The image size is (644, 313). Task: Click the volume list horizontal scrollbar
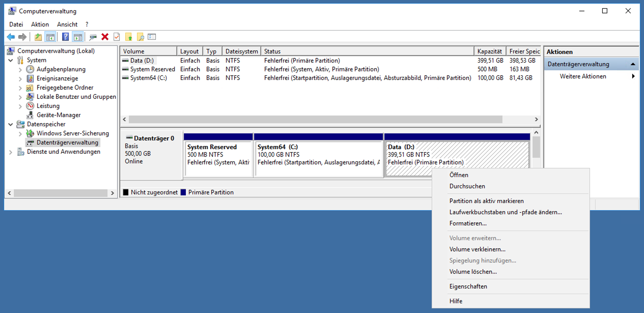click(x=316, y=119)
